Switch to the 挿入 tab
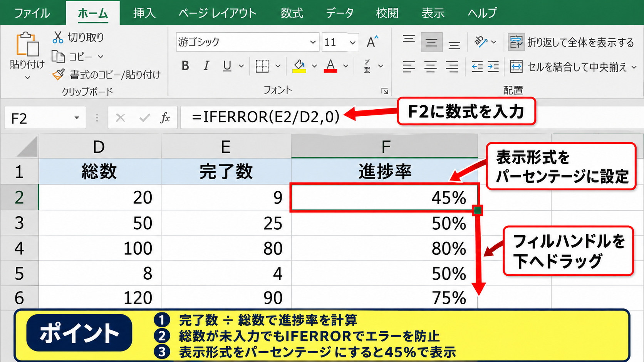The image size is (644, 362). [144, 13]
